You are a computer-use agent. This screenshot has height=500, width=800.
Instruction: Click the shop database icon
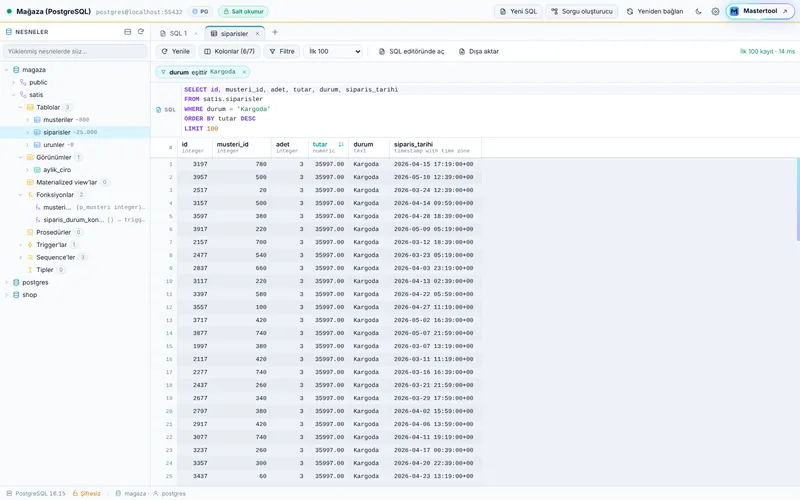coord(16,295)
